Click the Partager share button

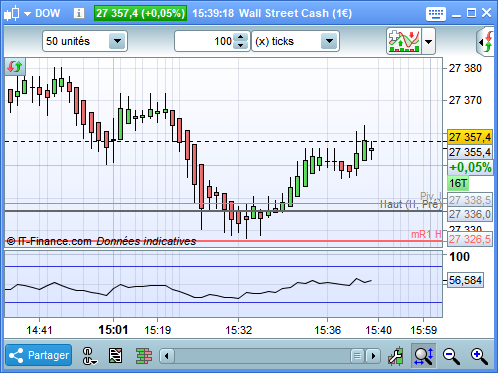coord(39,355)
